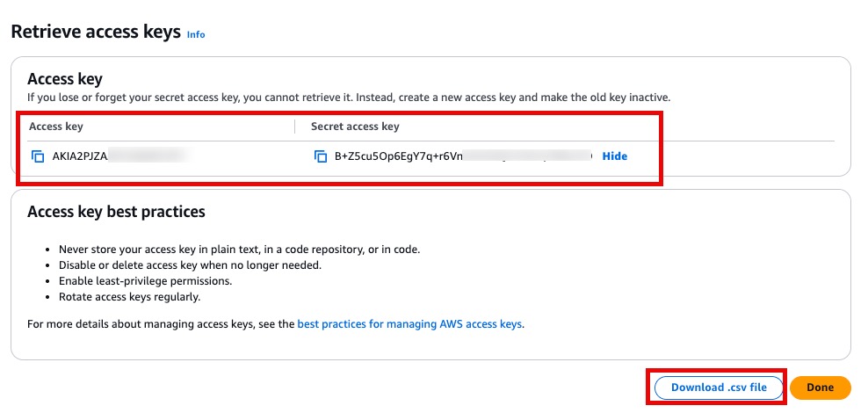Viewport: 868px width, 413px height.
Task: Click the 'Rotate access keys regularly' bullet
Action: pos(129,297)
